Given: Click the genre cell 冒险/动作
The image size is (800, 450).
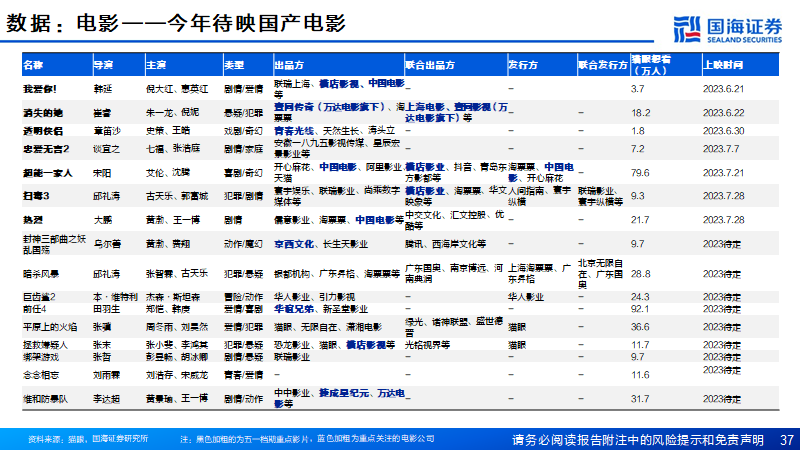Looking at the screenshot, I should pyautogui.click(x=243, y=297).
